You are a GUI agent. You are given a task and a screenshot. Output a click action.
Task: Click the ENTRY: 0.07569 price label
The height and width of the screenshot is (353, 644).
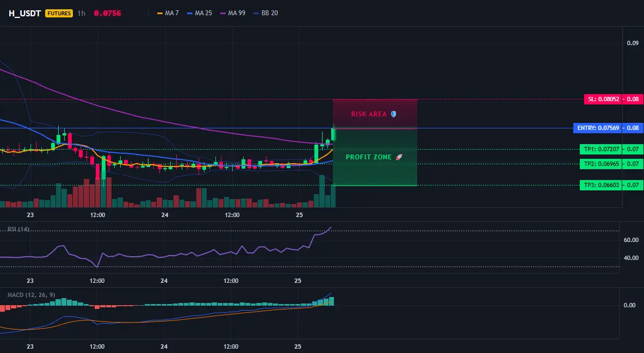tap(598, 128)
